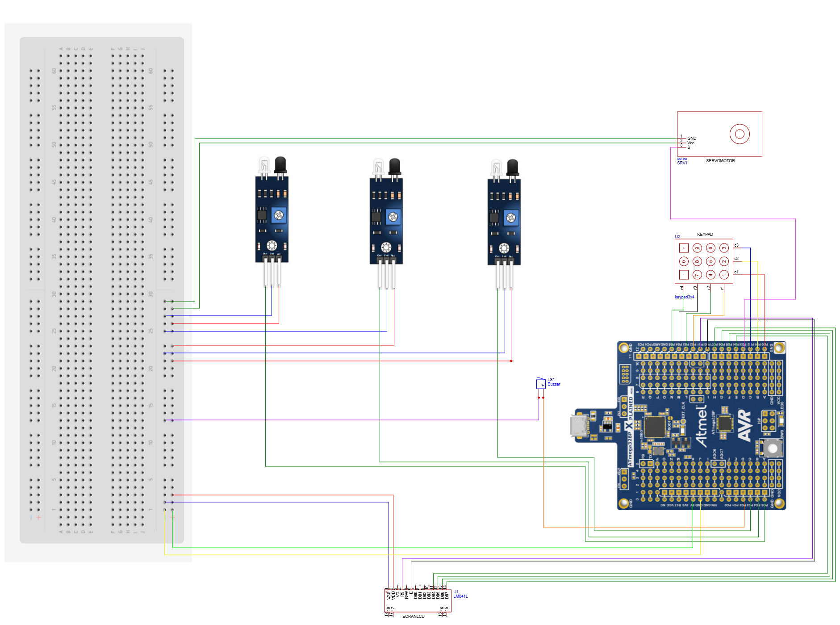Click the square keypad key beside 9

point(684,248)
